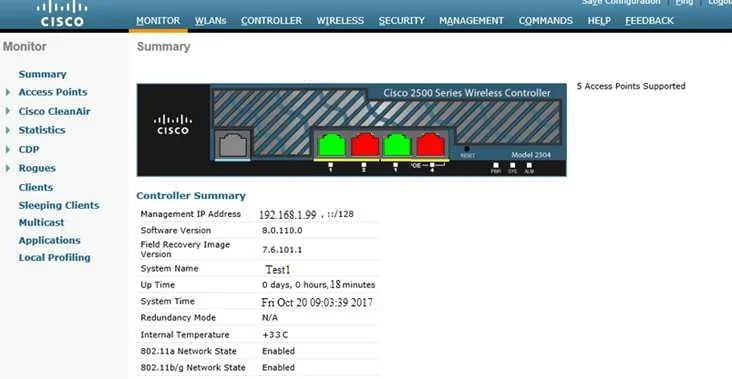Click the SYS LED indicator

coord(513,165)
